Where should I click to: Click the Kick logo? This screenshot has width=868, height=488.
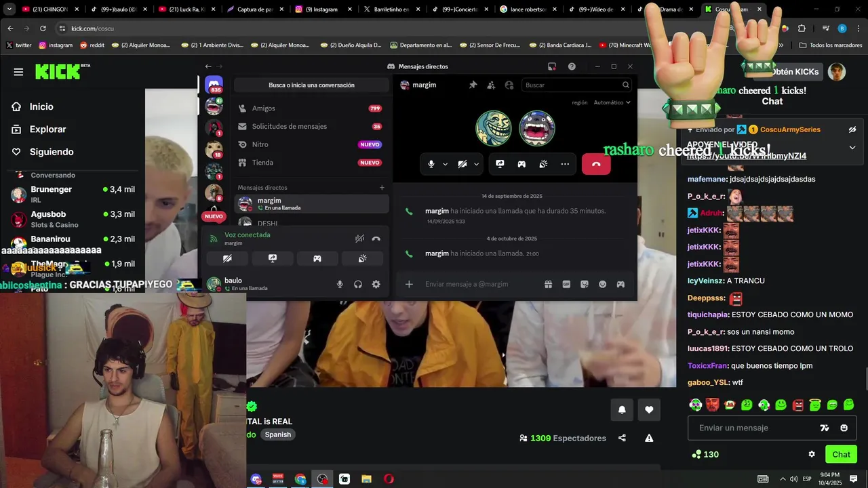[x=62, y=71]
